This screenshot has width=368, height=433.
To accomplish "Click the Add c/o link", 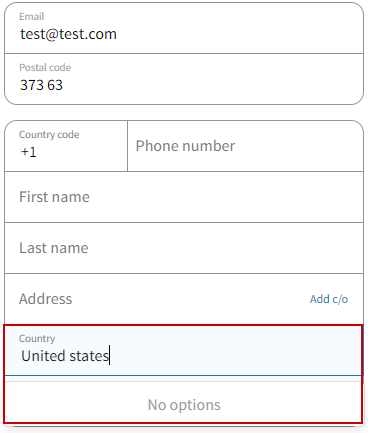I will coord(329,299).
